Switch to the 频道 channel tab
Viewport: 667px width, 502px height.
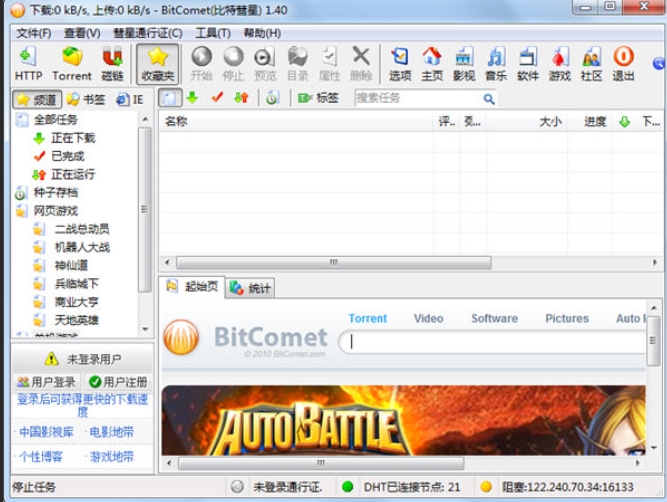tap(37, 99)
